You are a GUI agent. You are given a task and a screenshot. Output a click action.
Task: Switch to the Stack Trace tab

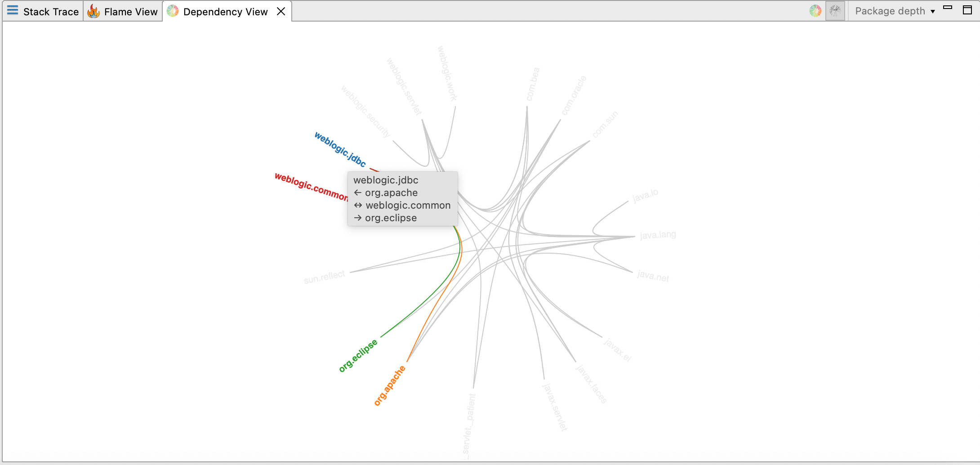click(x=50, y=11)
